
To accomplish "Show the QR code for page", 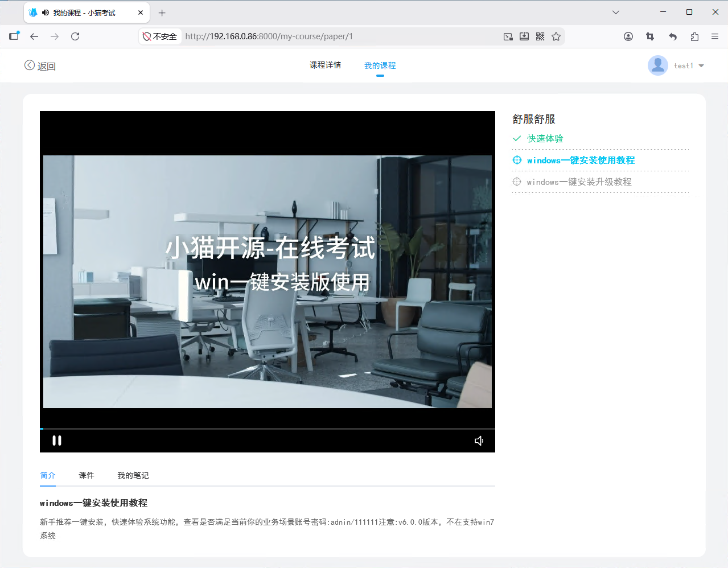I will pos(540,36).
